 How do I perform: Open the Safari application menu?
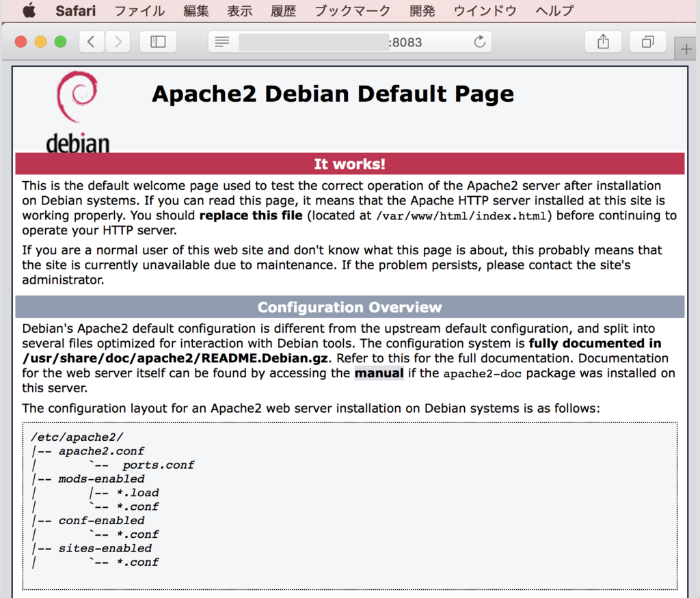(x=75, y=10)
